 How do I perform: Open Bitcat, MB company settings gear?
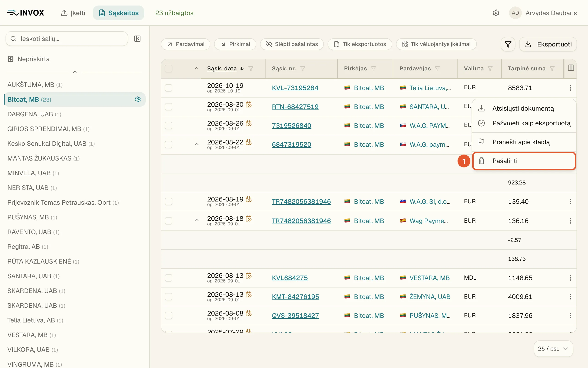[x=138, y=99]
